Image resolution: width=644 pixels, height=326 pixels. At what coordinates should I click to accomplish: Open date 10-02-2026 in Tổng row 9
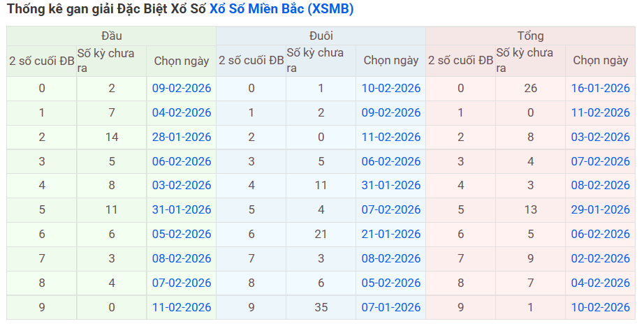pos(601,307)
